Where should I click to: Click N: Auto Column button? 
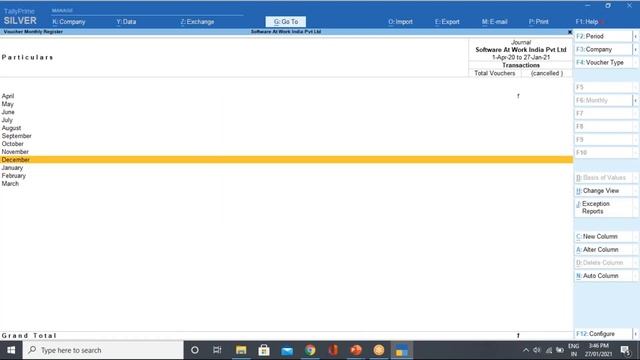(x=603, y=276)
